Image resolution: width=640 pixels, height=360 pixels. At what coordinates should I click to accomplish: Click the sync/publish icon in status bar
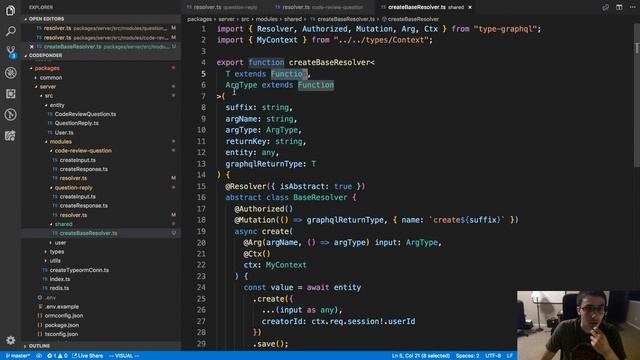point(39,356)
